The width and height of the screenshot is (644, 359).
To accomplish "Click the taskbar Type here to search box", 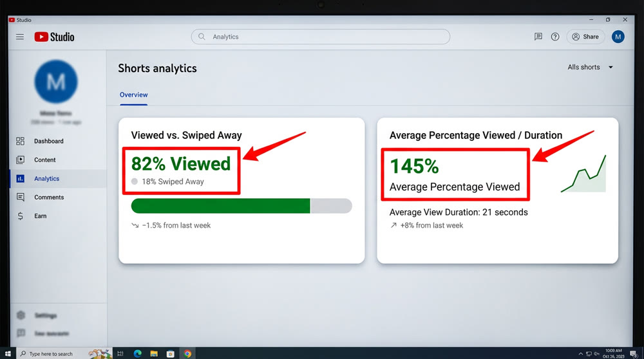I will 64,354.
